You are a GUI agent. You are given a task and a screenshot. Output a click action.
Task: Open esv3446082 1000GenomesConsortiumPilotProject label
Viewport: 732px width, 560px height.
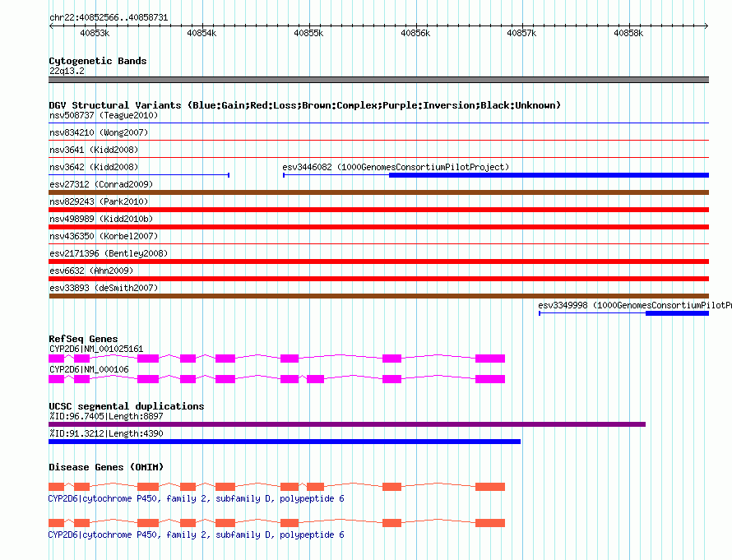coord(396,167)
